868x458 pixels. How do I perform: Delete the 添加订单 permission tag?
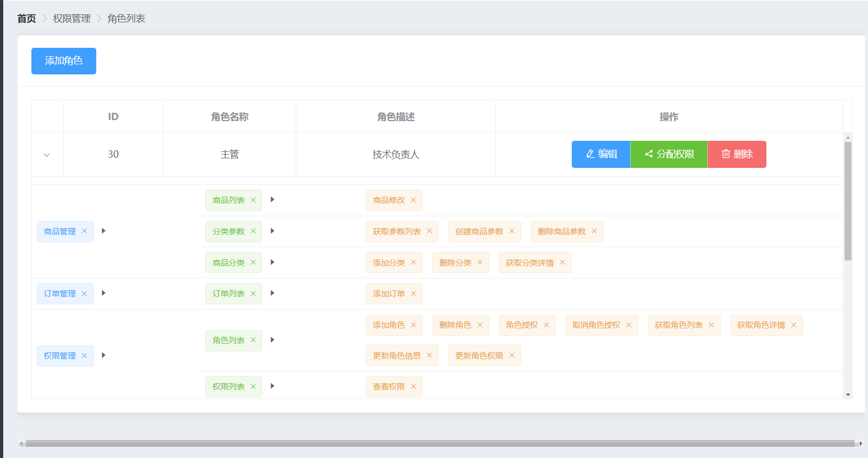413,293
